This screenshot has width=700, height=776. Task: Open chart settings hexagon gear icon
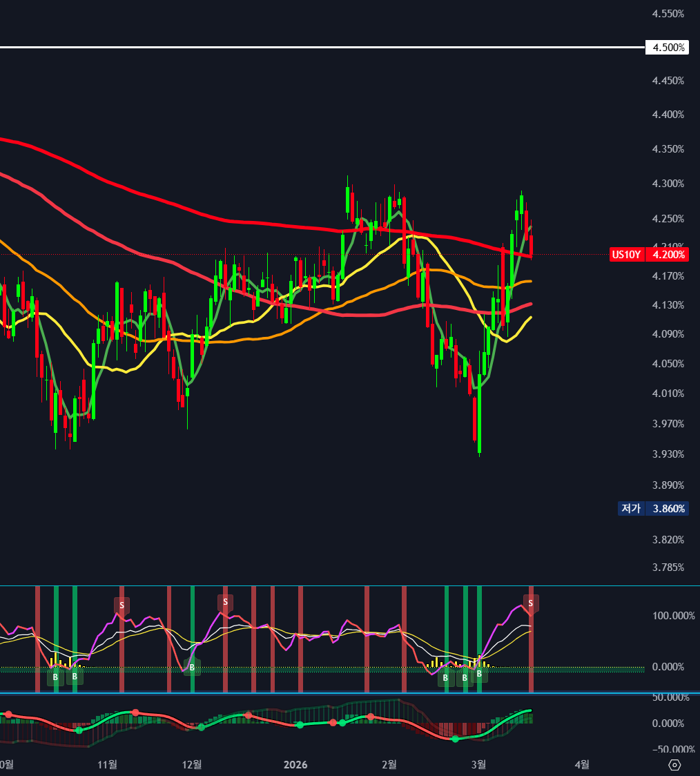675,765
